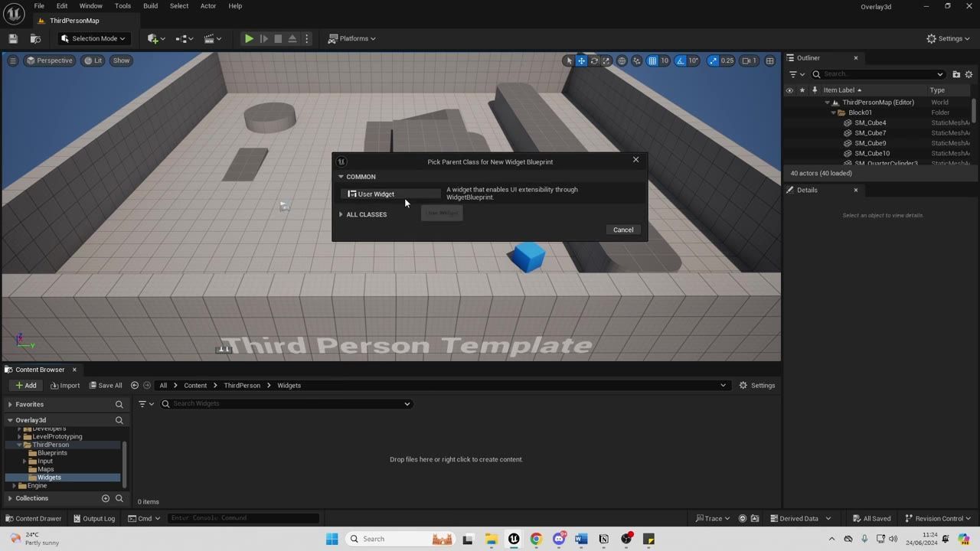Open Outliner settings gear
This screenshot has width=980, height=551.
point(969,74)
